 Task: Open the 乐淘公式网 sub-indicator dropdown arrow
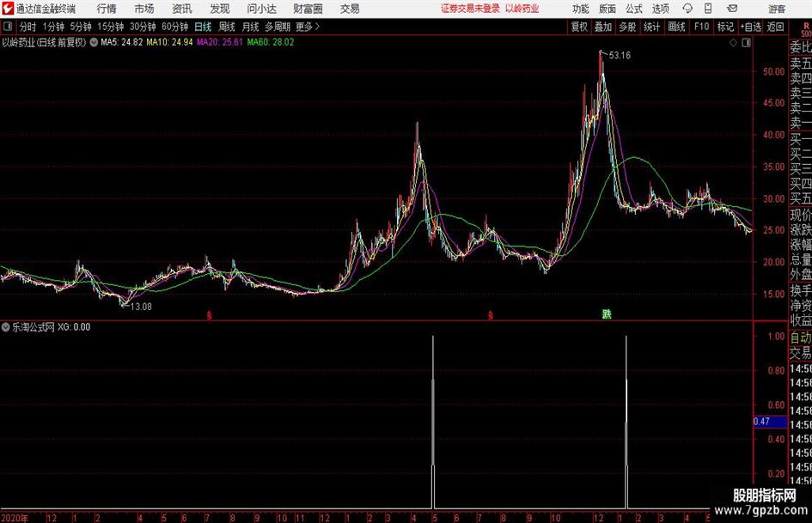(6, 327)
